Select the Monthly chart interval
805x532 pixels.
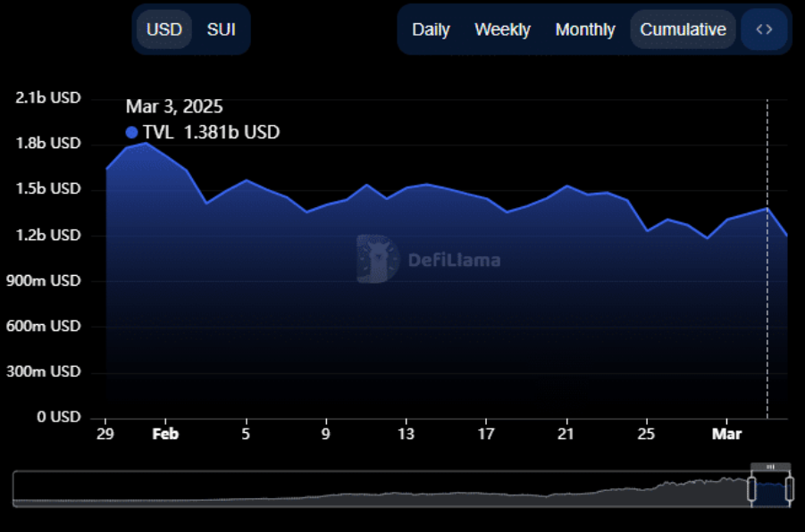pos(584,29)
